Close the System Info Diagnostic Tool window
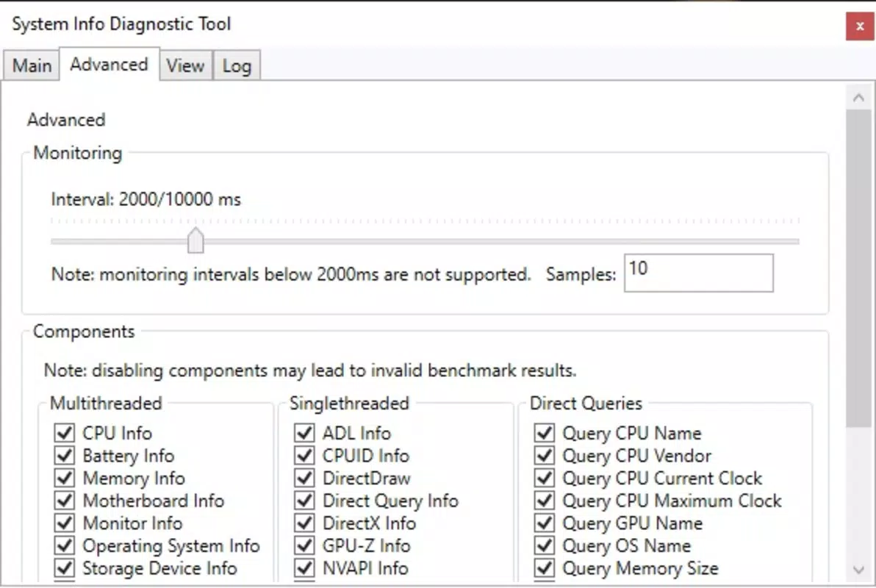This screenshot has width=876, height=588. 860,26
